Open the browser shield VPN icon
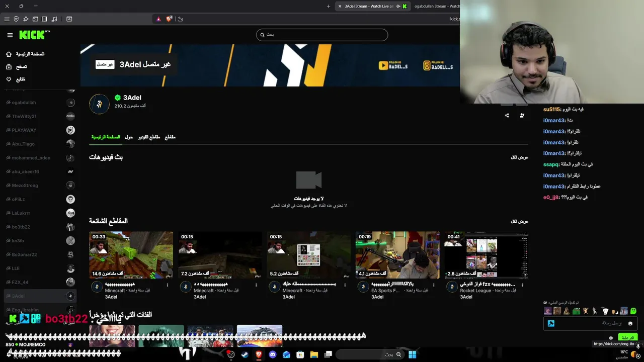This screenshot has width=644, height=362. click(x=16, y=19)
